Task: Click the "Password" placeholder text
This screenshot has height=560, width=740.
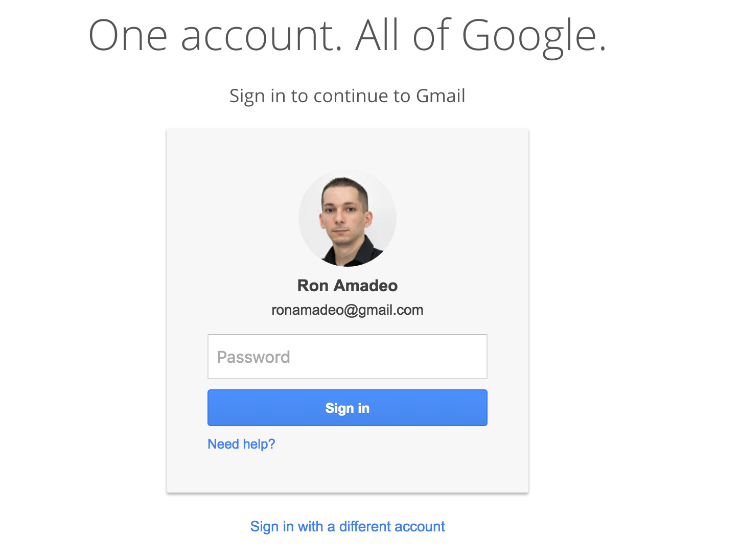Action: [x=253, y=357]
